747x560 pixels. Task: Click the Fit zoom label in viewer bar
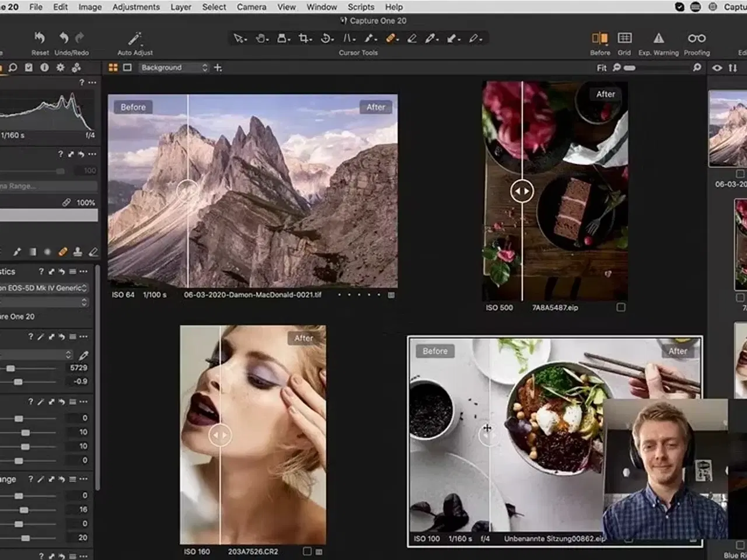(x=601, y=68)
